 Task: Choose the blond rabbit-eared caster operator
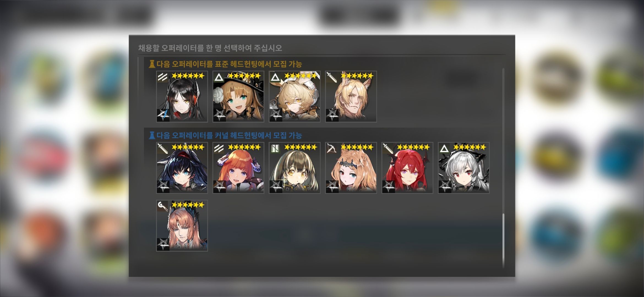click(x=294, y=97)
